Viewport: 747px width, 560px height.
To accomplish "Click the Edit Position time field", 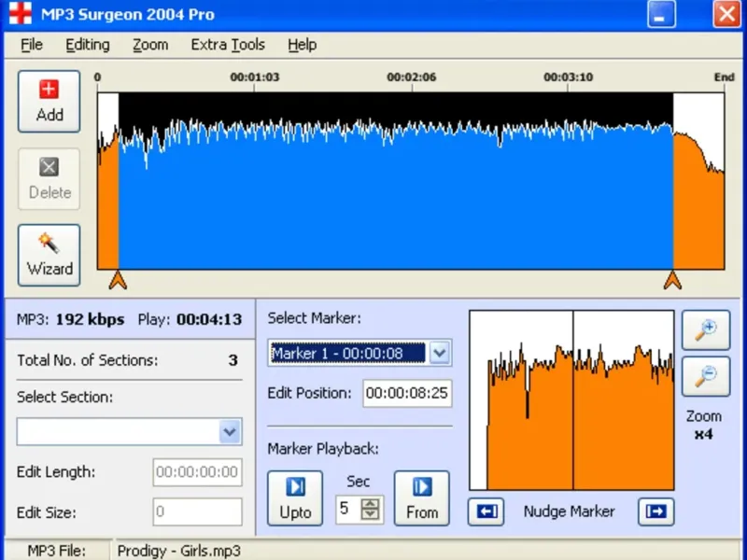I will pos(407,393).
